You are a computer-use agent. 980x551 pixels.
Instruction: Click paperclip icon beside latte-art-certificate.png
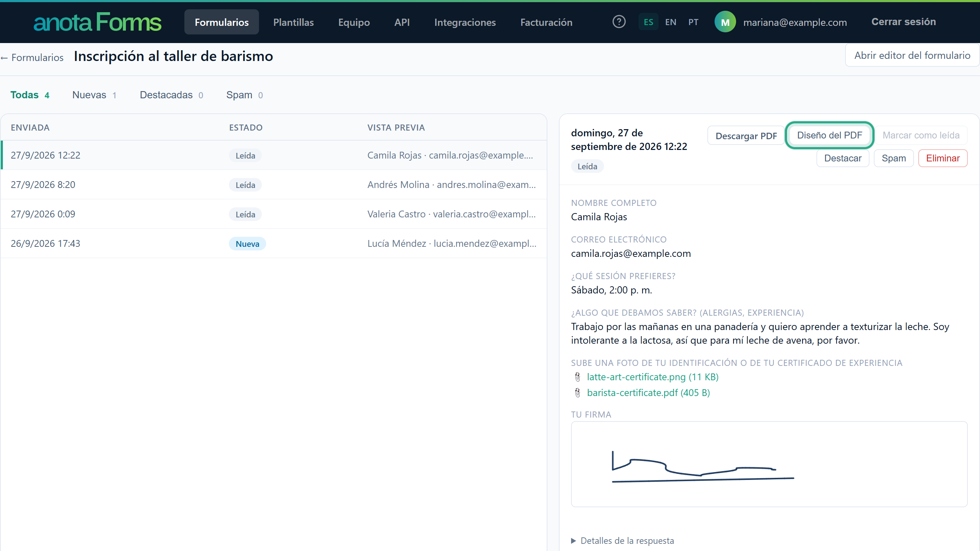pyautogui.click(x=577, y=377)
